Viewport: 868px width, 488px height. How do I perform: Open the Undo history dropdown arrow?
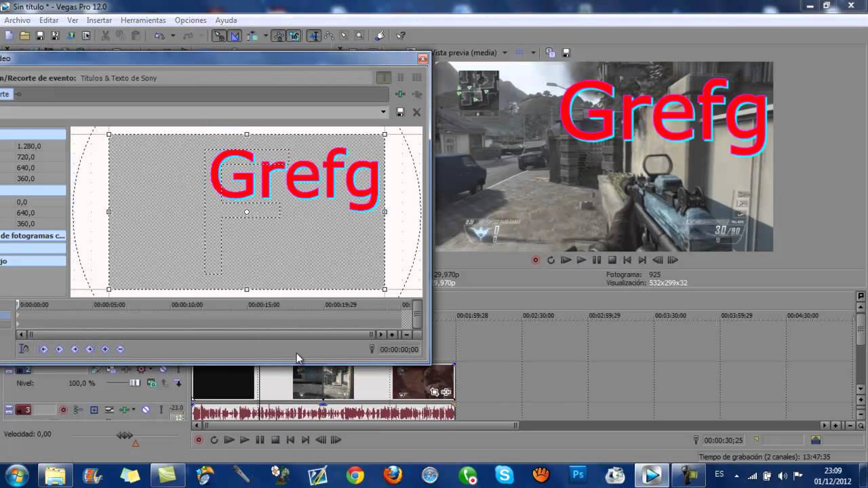(x=173, y=36)
